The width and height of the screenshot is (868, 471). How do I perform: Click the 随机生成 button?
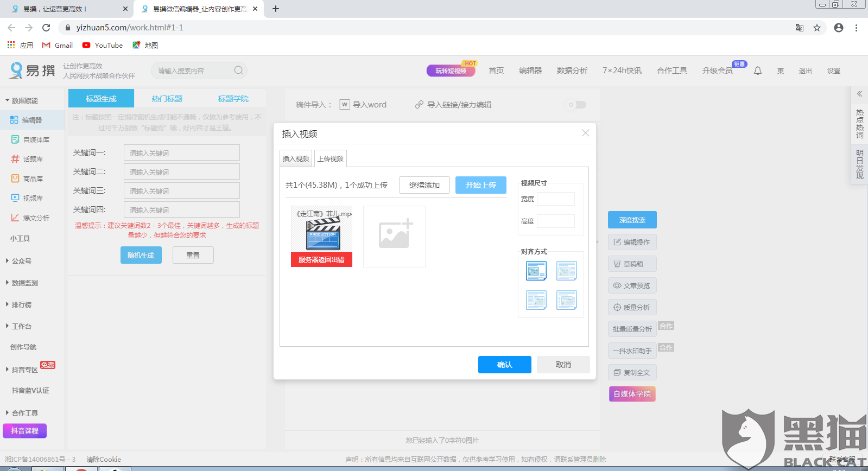click(x=141, y=255)
